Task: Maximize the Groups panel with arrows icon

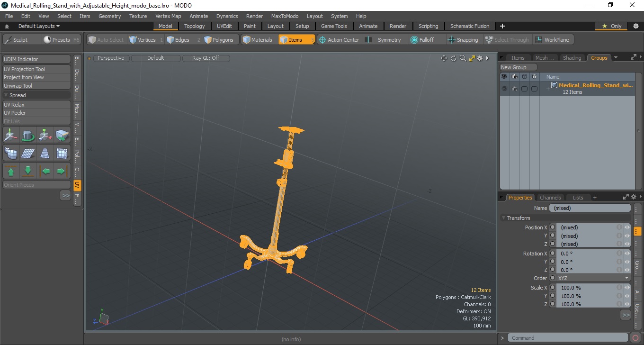Action: (x=634, y=58)
